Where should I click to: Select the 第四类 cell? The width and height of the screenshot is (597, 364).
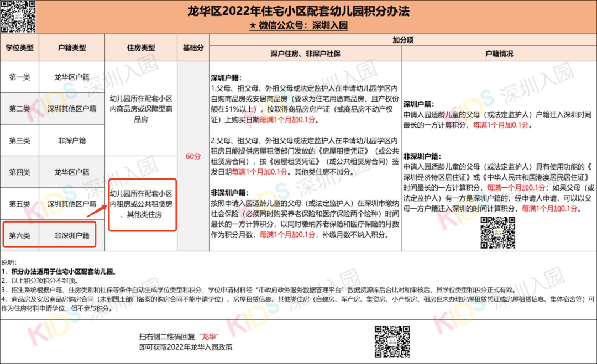coord(19,172)
